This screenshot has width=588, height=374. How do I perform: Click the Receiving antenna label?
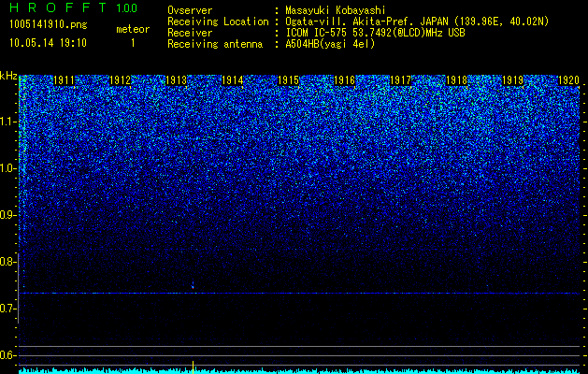(215, 44)
